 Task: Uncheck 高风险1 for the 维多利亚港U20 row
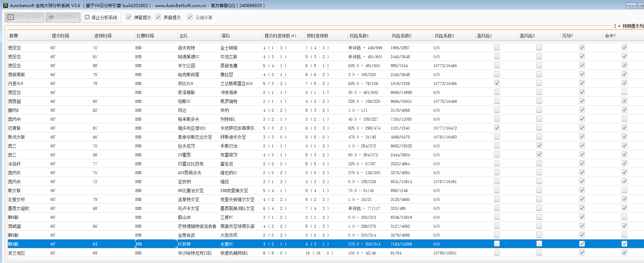click(x=497, y=128)
